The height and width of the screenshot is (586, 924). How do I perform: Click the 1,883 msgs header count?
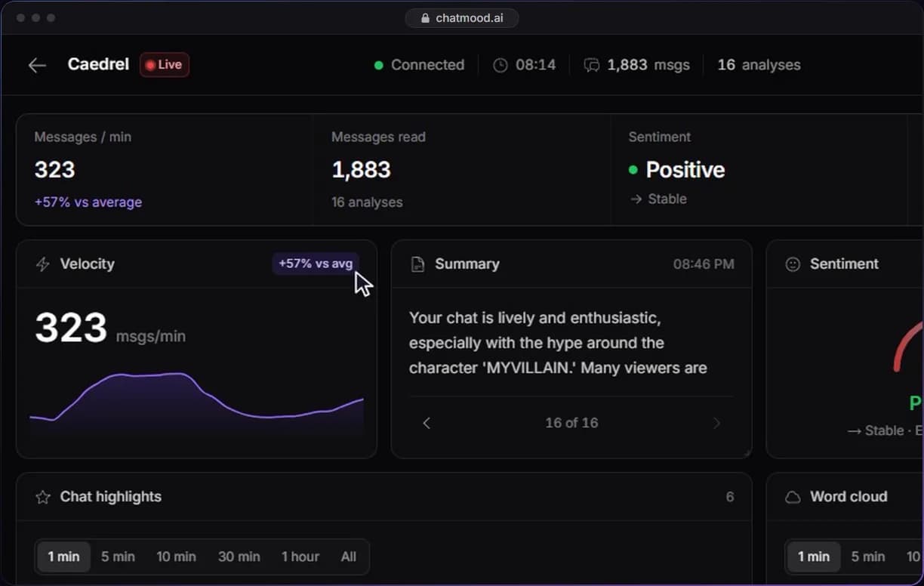648,65
